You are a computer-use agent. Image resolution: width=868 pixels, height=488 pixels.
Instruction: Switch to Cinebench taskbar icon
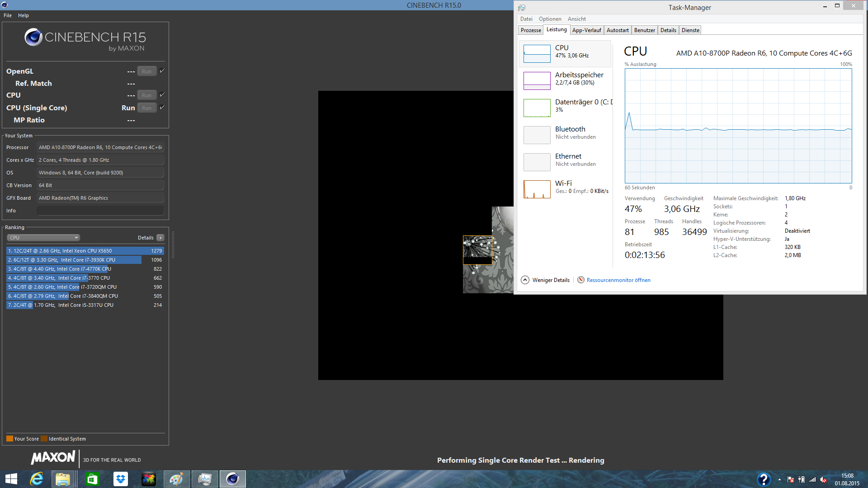tap(232, 479)
